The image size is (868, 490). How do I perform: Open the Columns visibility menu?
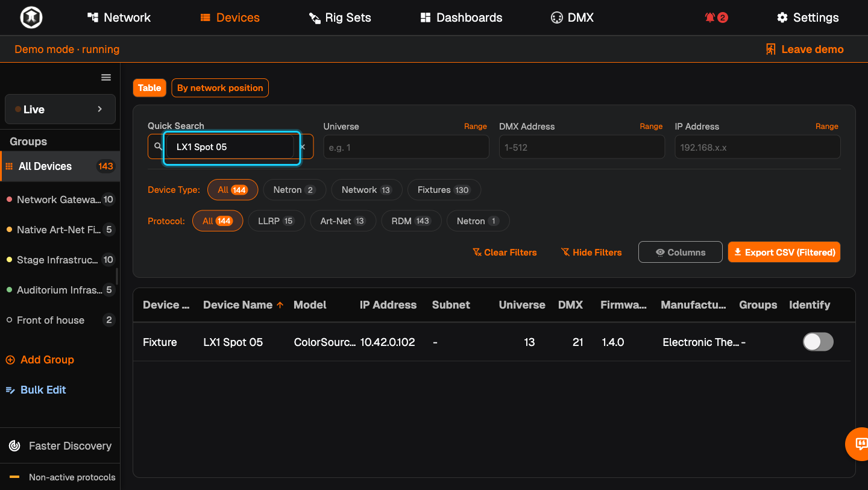click(680, 253)
